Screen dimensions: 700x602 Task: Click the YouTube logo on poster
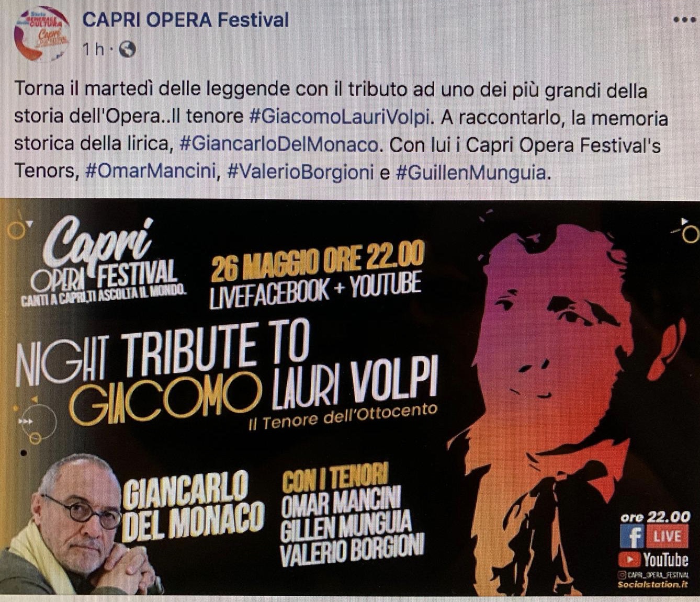coord(654,560)
